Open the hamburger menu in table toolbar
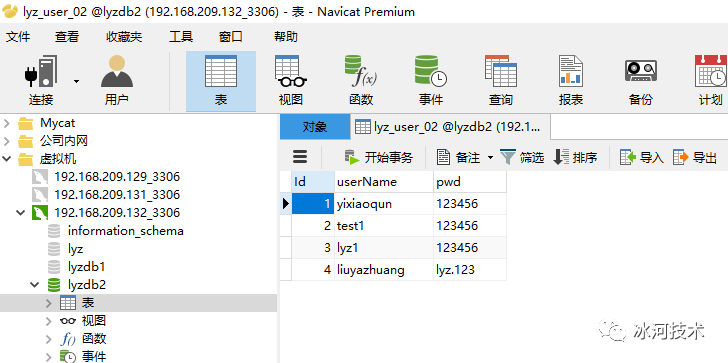The width and height of the screenshot is (728, 363). (300, 157)
